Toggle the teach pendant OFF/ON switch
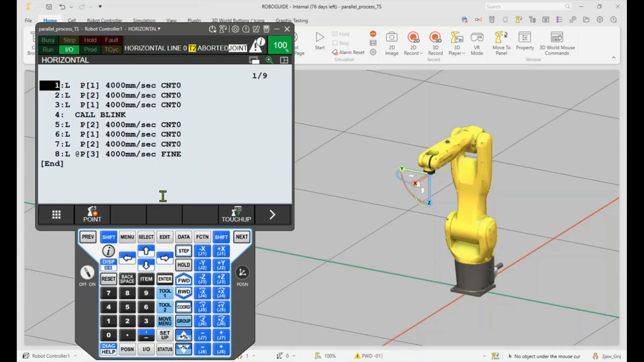644x362 pixels. (x=87, y=273)
